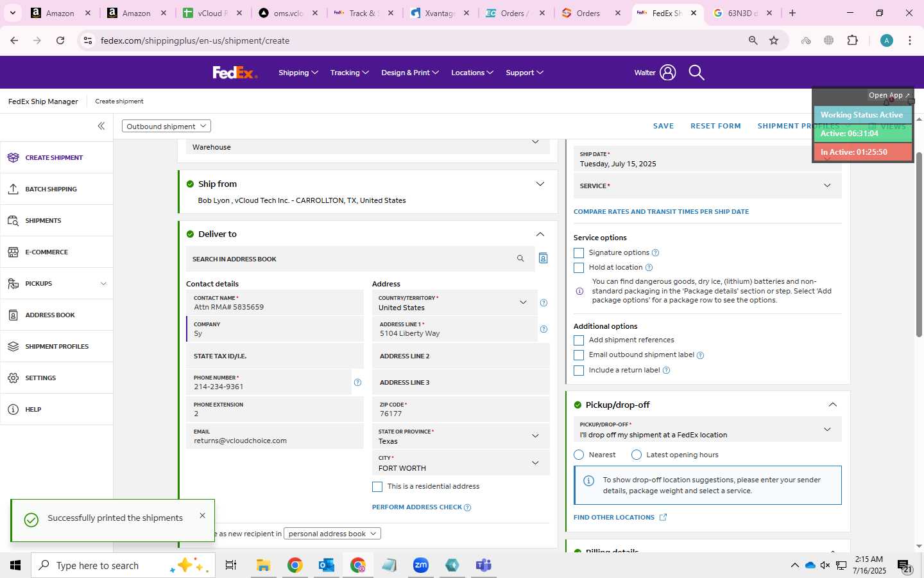Viewport: 924px width, 578px height.
Task: Open Outlook from the taskbar
Action: [326, 565]
